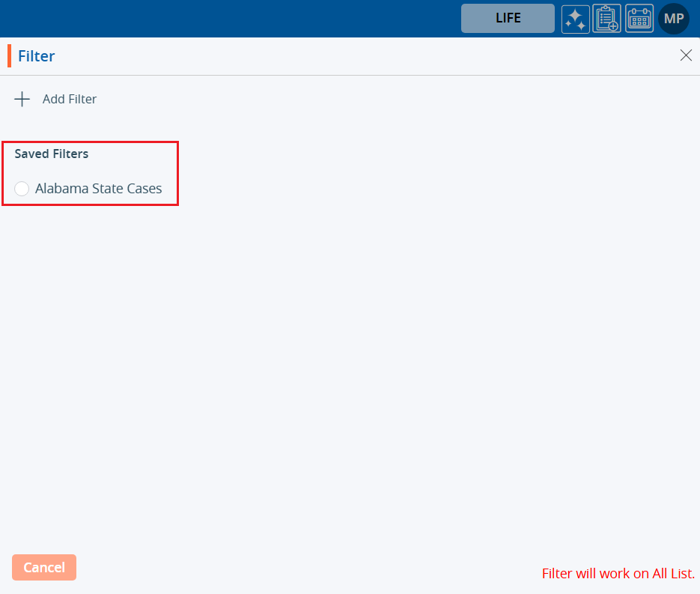Close the Filter panel with X

685,55
